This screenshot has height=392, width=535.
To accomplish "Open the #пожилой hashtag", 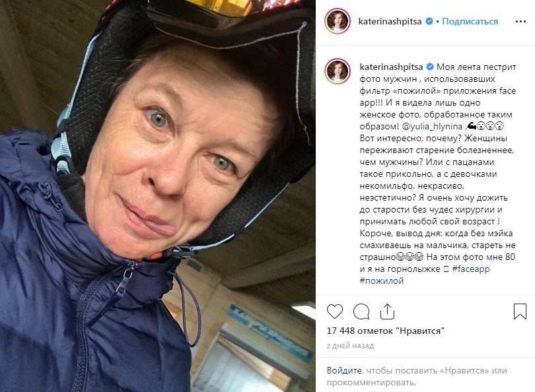I will click(382, 281).
